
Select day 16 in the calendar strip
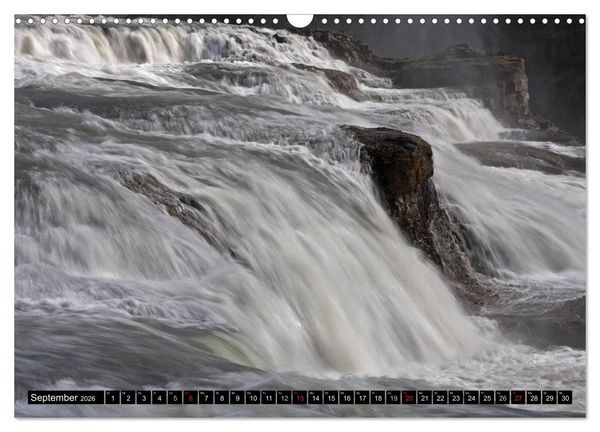point(347,398)
